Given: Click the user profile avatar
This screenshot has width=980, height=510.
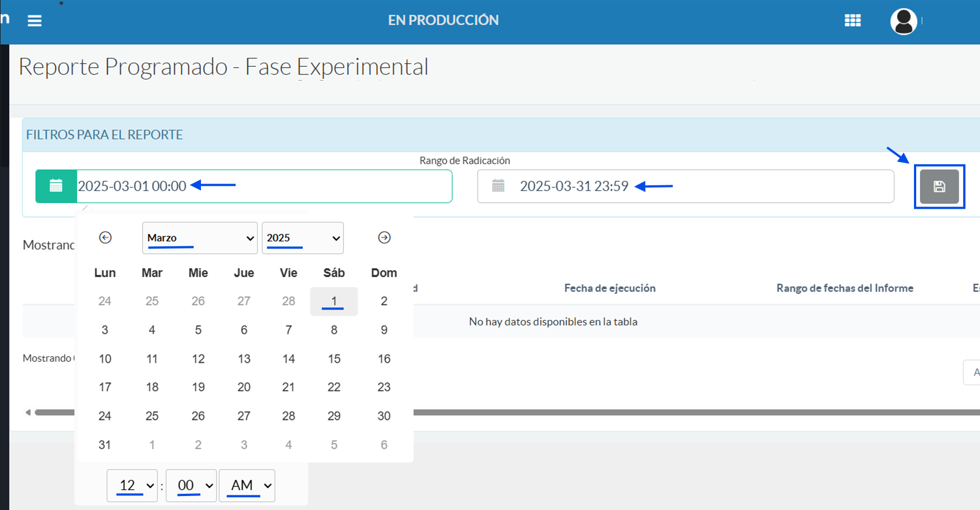Looking at the screenshot, I should pos(903,22).
